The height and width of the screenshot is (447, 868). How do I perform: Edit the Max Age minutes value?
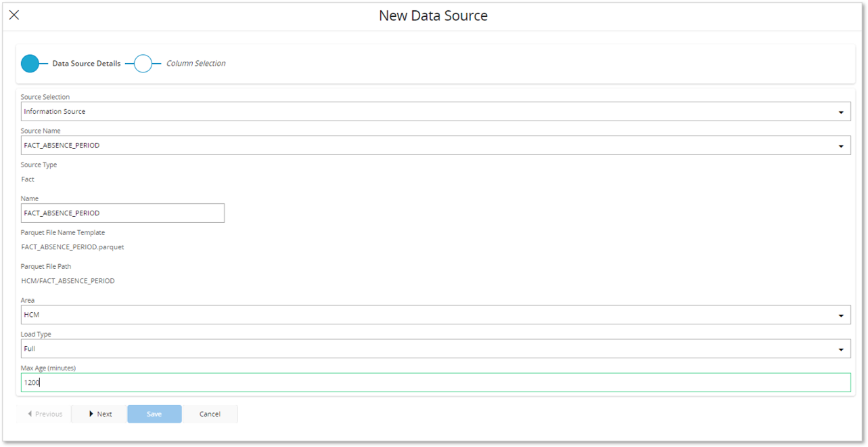coord(433,382)
